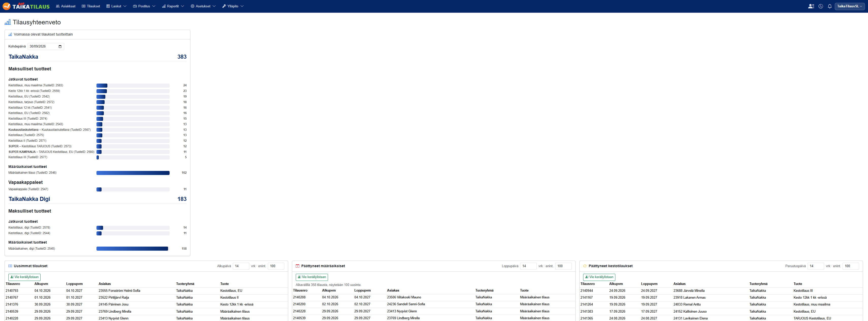The image size is (868, 321).
Task: Expand the Asetukset dropdown menu
Action: pyautogui.click(x=203, y=6)
